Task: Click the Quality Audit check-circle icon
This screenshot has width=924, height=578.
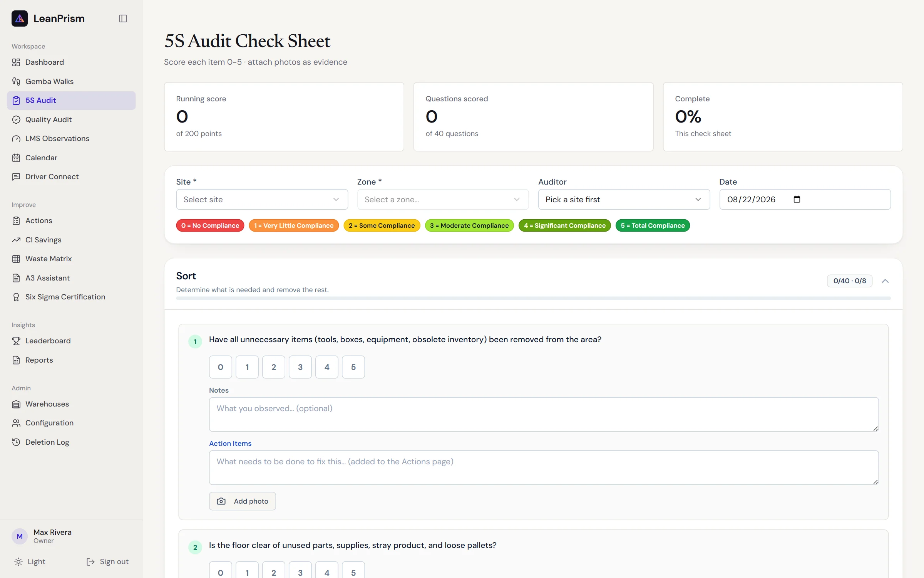Action: point(16,119)
